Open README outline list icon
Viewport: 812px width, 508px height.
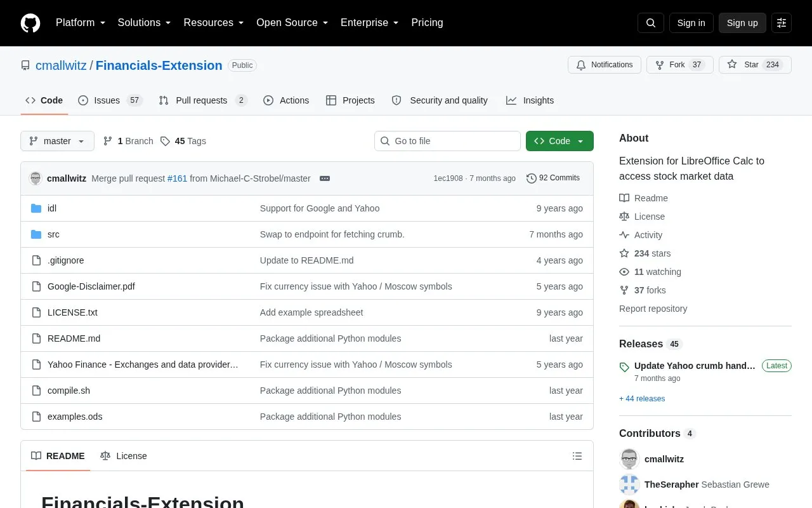coord(577,456)
